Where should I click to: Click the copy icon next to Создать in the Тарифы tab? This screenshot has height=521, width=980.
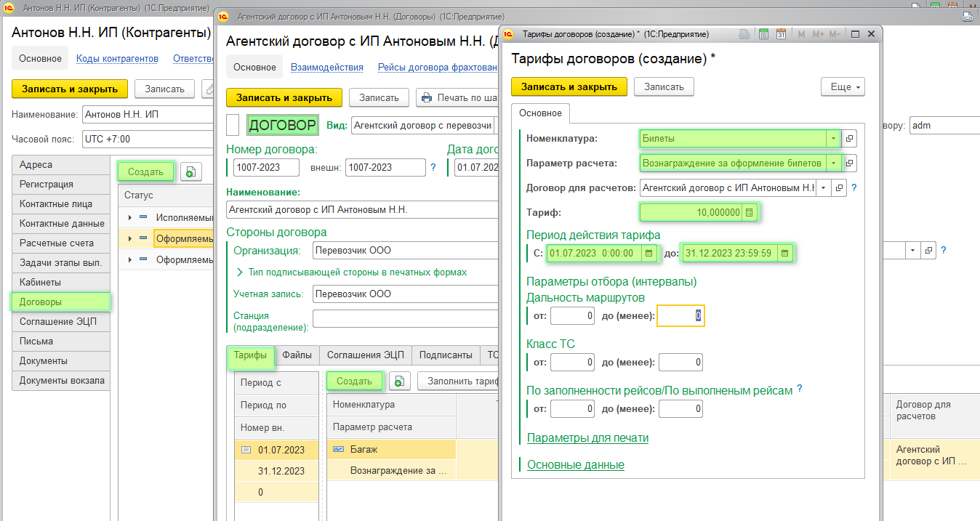[x=399, y=381]
